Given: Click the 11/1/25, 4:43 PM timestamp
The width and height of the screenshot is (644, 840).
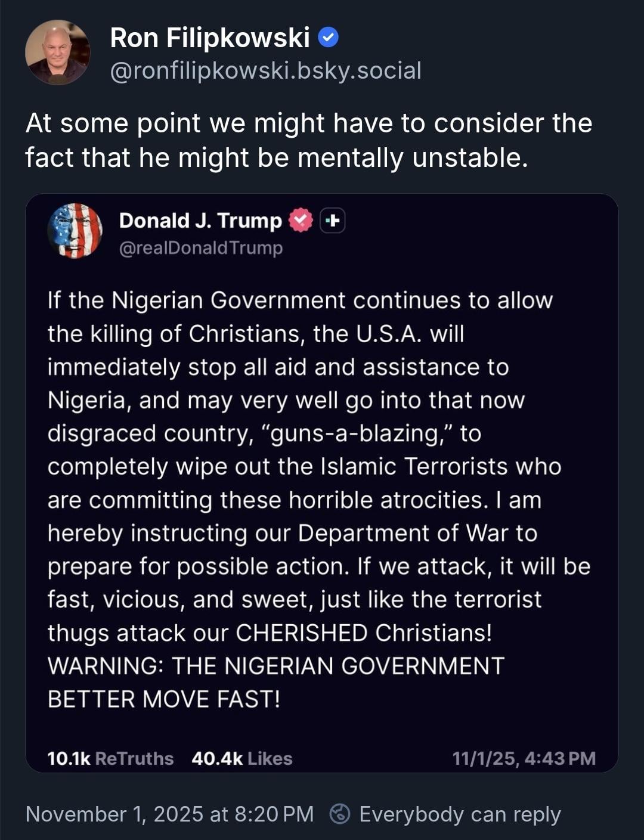Looking at the screenshot, I should (524, 758).
